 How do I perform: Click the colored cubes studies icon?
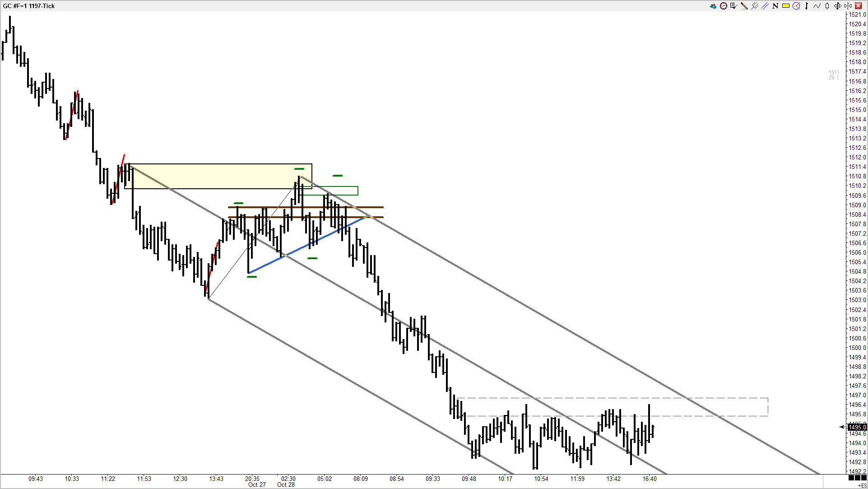tap(713, 6)
